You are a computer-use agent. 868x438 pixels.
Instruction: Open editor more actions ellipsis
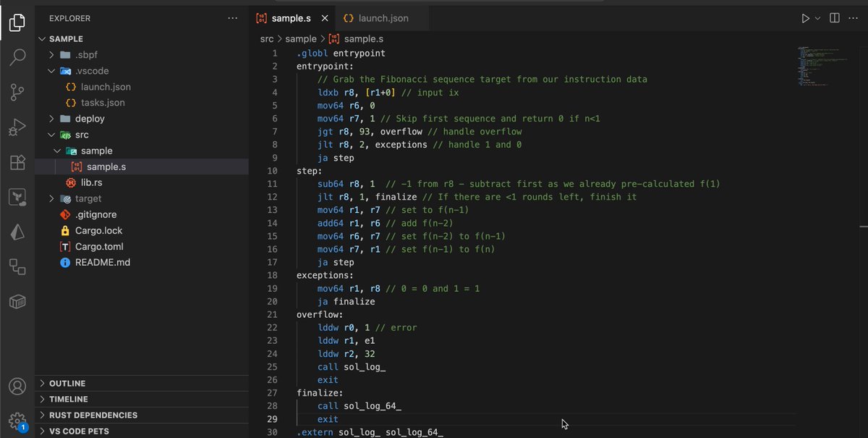(854, 18)
